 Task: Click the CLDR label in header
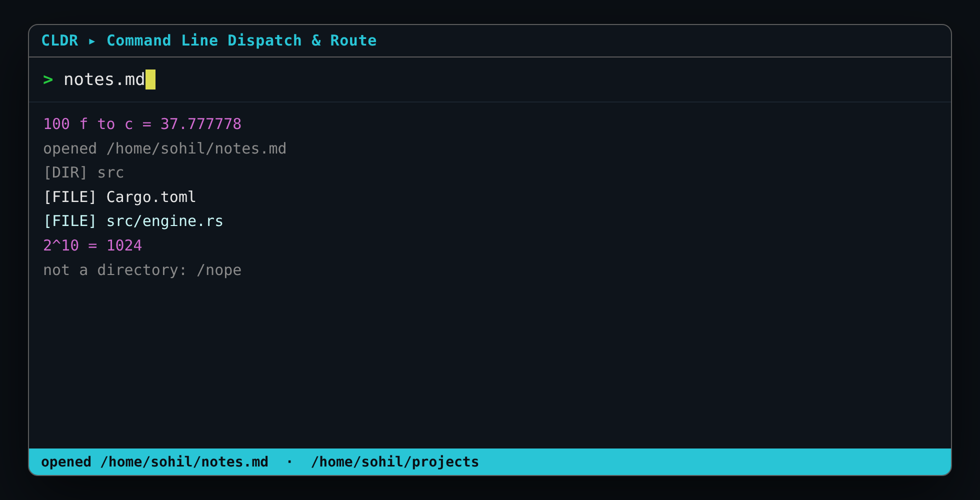[x=59, y=40]
